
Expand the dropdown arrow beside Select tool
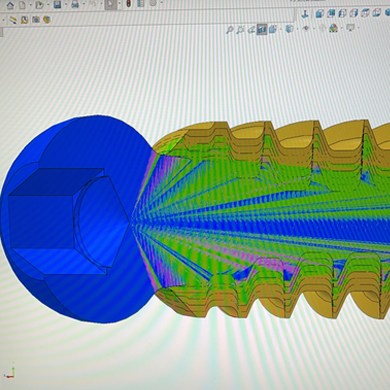(x=119, y=3)
